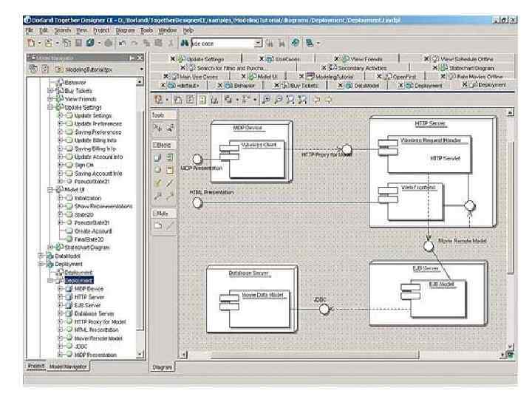Open dropdown arrow next to New icon
The width and height of the screenshot is (532, 399).
[39, 43]
